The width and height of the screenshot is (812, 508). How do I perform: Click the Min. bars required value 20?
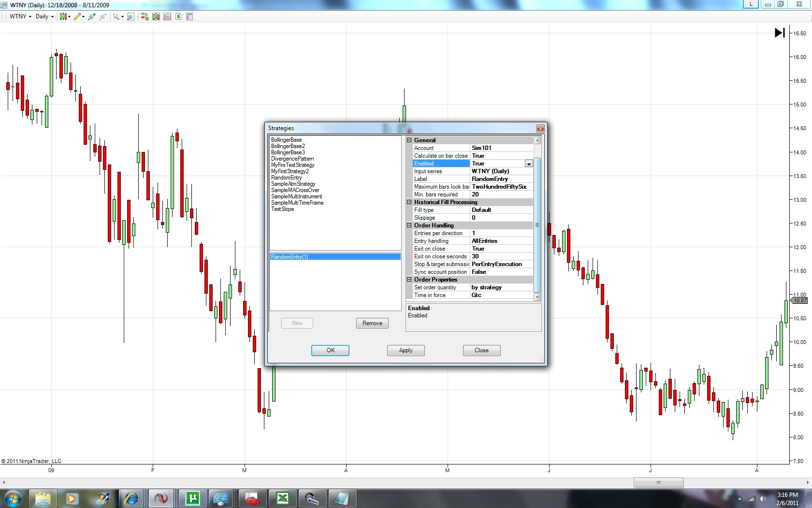pyautogui.click(x=502, y=194)
